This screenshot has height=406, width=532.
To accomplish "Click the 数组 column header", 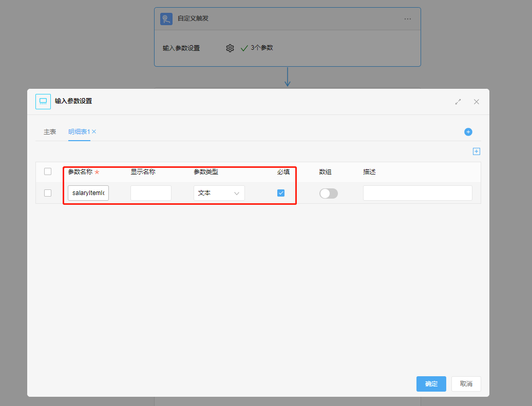I will [325, 172].
